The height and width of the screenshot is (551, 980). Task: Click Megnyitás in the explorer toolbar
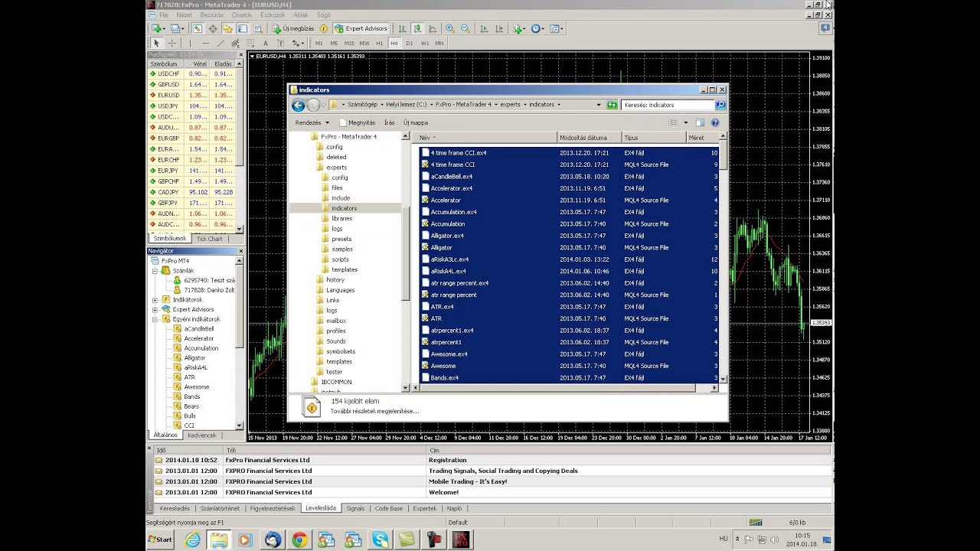pos(358,122)
